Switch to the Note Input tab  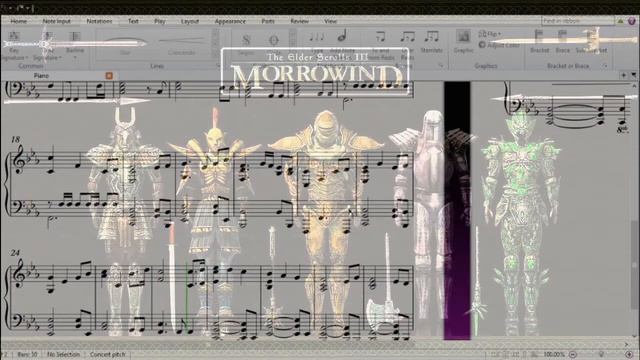click(x=56, y=21)
